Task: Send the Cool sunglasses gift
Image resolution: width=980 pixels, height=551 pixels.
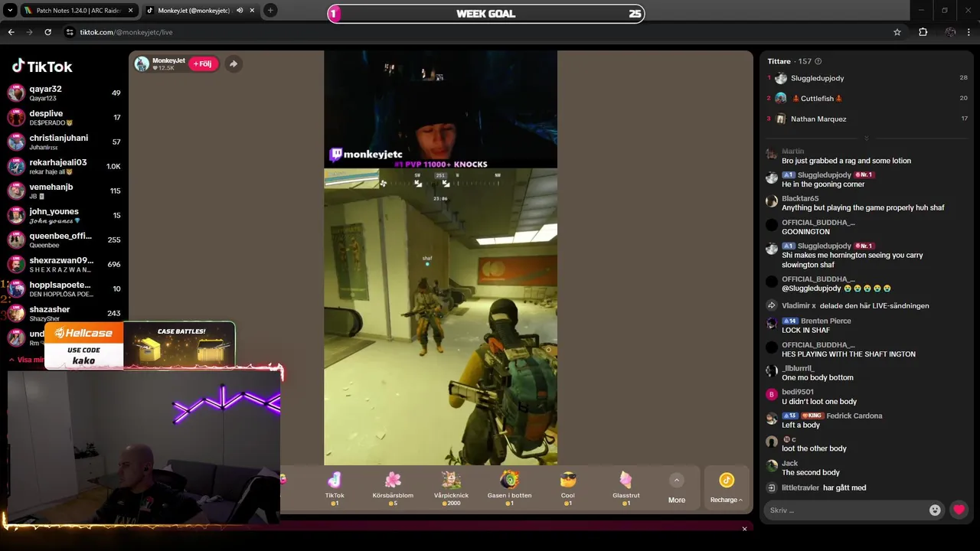Action: tap(567, 487)
